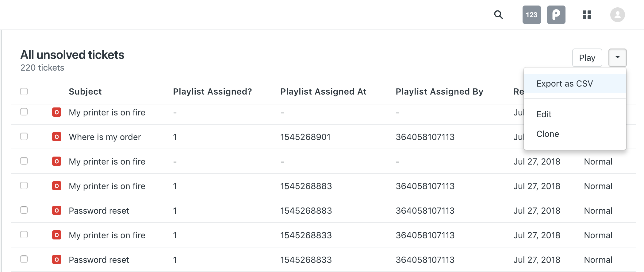Click the Play button
The width and height of the screenshot is (644, 272).
point(587,57)
